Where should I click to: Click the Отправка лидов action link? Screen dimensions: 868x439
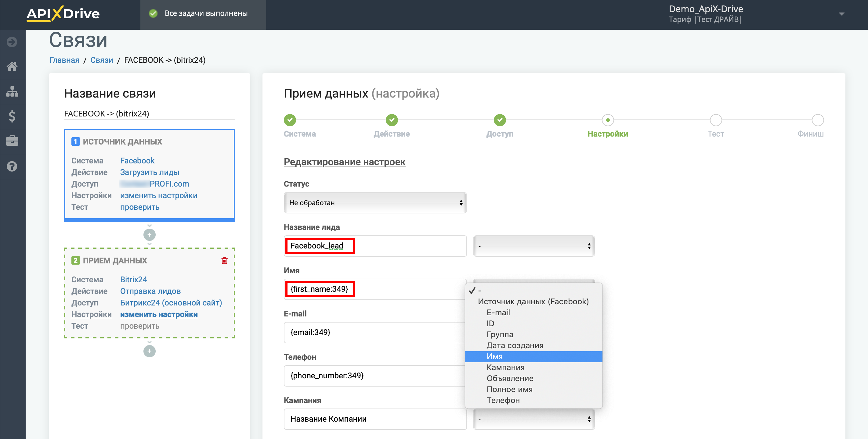150,291
